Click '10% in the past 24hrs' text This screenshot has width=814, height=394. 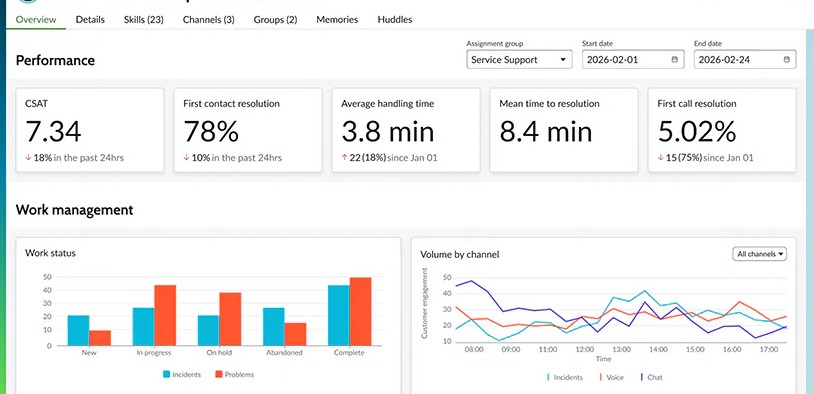click(237, 158)
